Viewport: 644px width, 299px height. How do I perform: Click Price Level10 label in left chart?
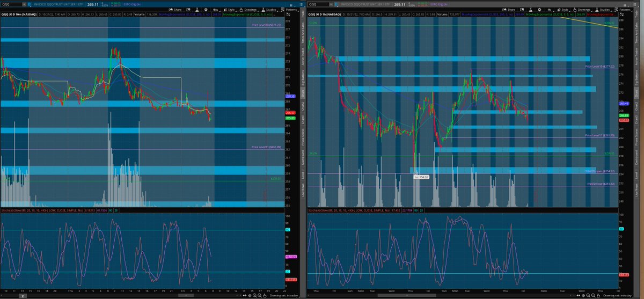(266, 25)
